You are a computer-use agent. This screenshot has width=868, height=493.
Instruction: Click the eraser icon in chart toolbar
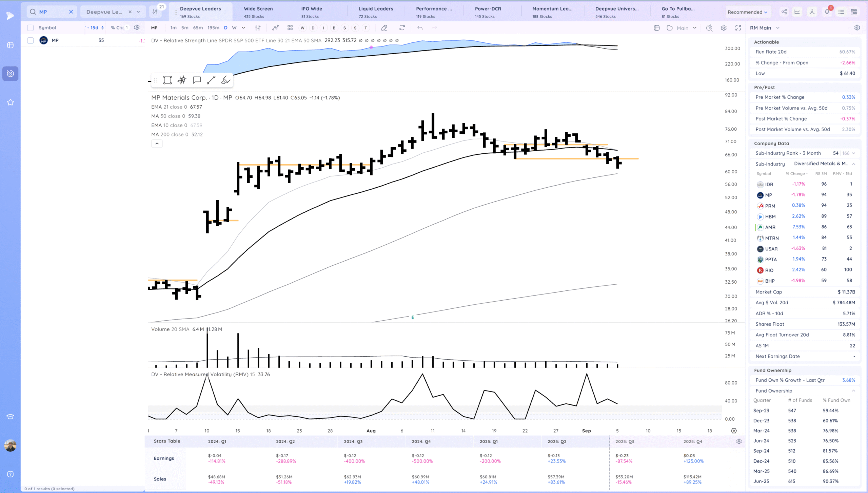click(x=384, y=28)
